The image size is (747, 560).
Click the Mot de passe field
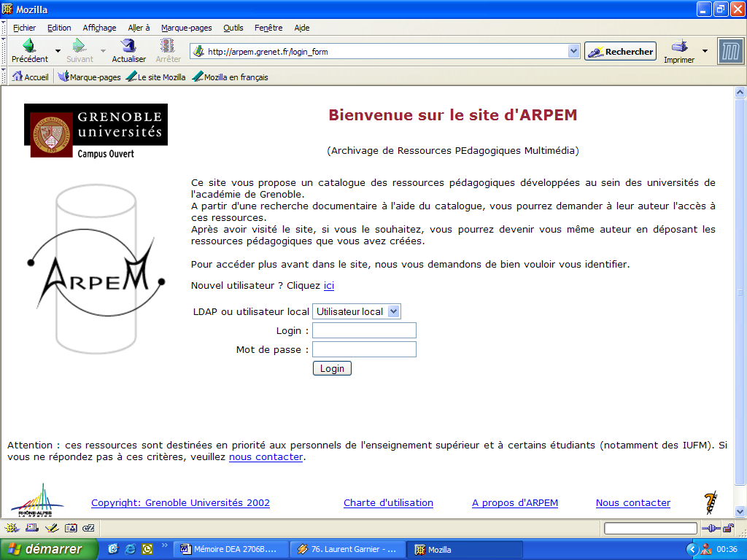pos(364,349)
